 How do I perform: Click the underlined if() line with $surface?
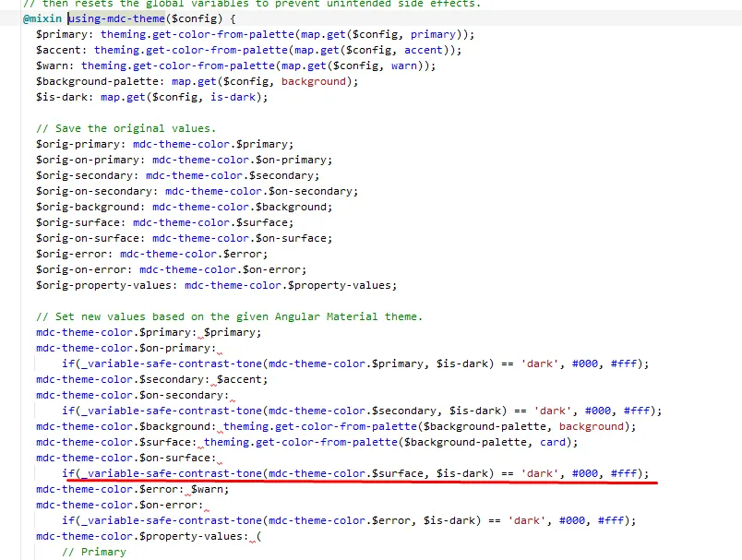[355, 473]
